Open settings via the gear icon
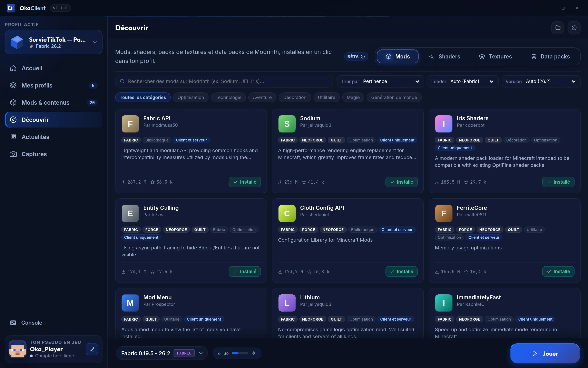Image resolution: width=588 pixels, height=368 pixels. click(574, 28)
